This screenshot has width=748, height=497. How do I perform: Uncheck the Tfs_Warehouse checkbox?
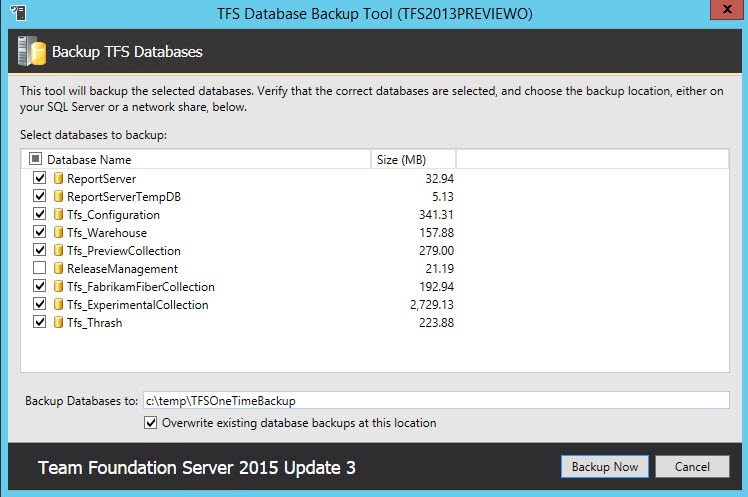[40, 232]
